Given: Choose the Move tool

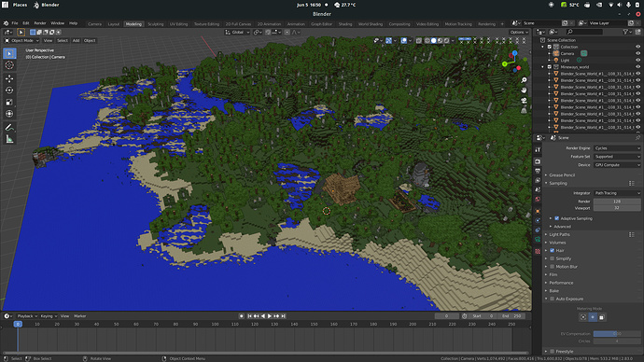Looking at the screenshot, I should point(9,78).
